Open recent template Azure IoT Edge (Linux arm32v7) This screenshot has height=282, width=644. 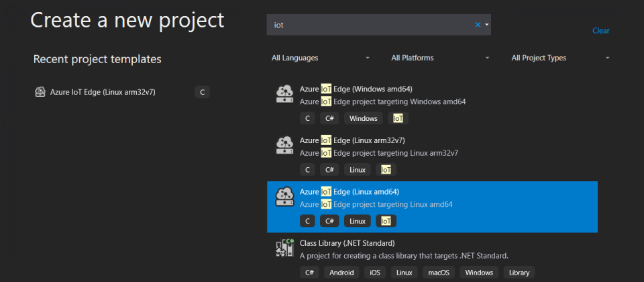tap(103, 92)
